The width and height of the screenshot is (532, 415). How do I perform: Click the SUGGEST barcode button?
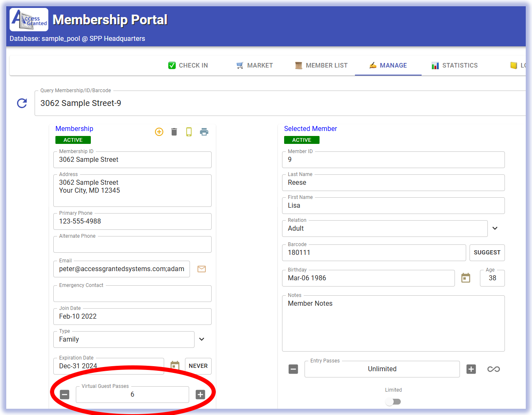click(487, 252)
